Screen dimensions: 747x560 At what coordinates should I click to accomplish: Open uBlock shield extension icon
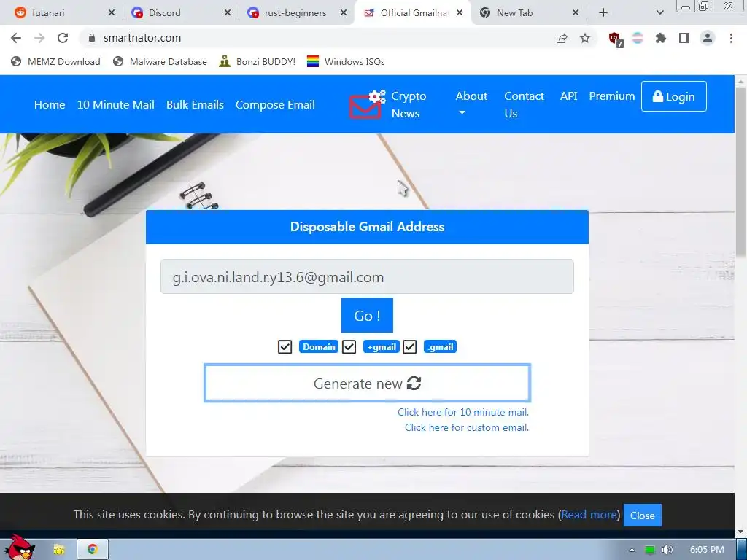tap(615, 39)
